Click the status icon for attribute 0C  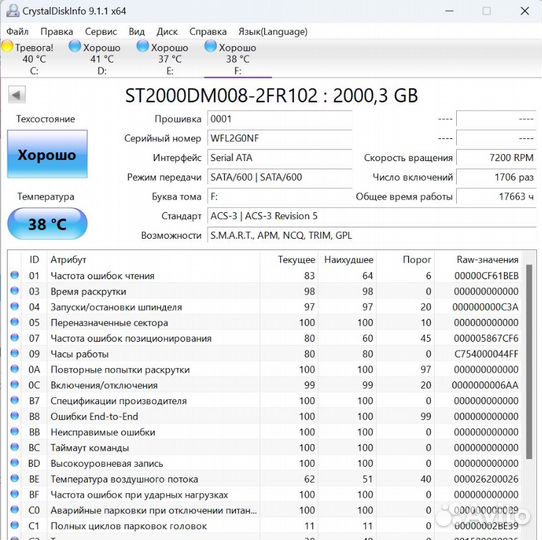coord(15,384)
